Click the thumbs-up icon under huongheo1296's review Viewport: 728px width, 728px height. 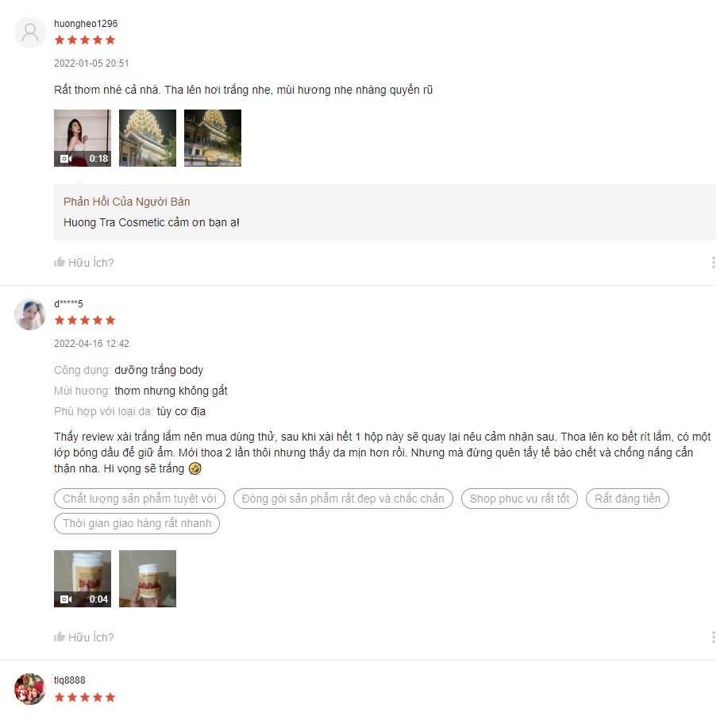click(x=59, y=262)
